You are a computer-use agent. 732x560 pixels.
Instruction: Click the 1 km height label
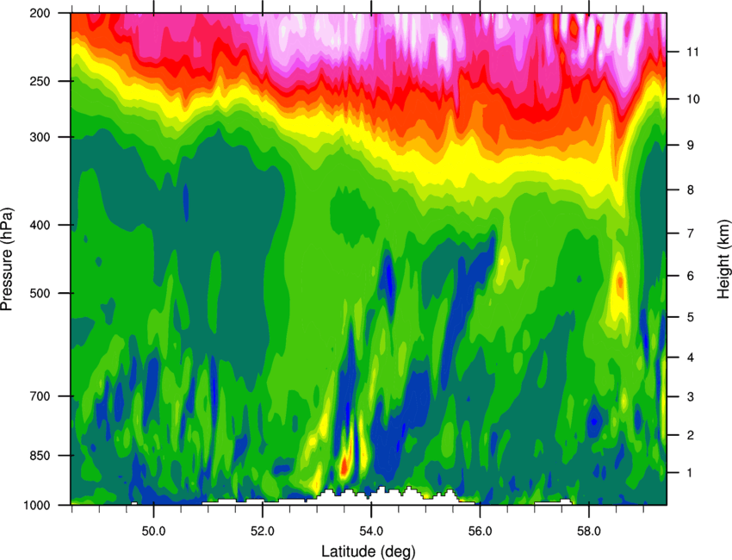[690, 473]
